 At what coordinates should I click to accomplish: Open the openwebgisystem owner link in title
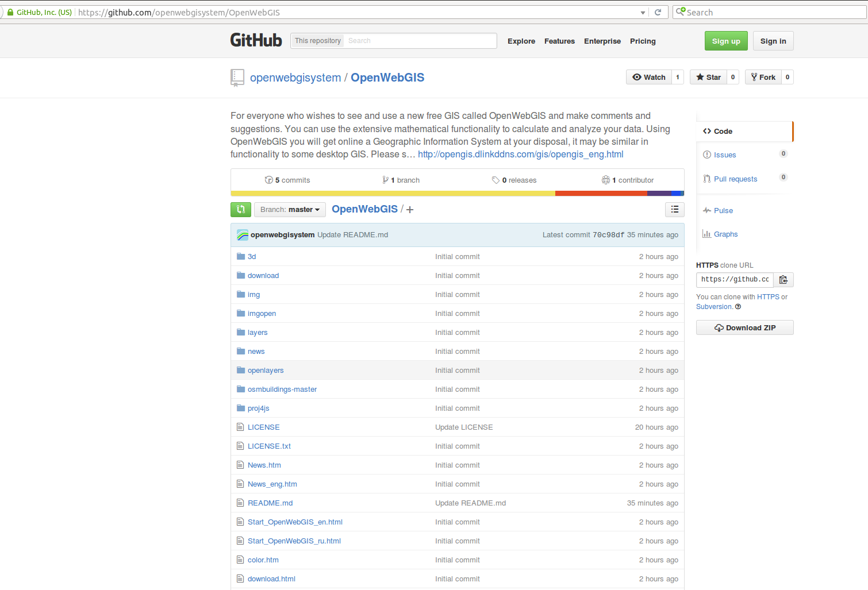(295, 78)
